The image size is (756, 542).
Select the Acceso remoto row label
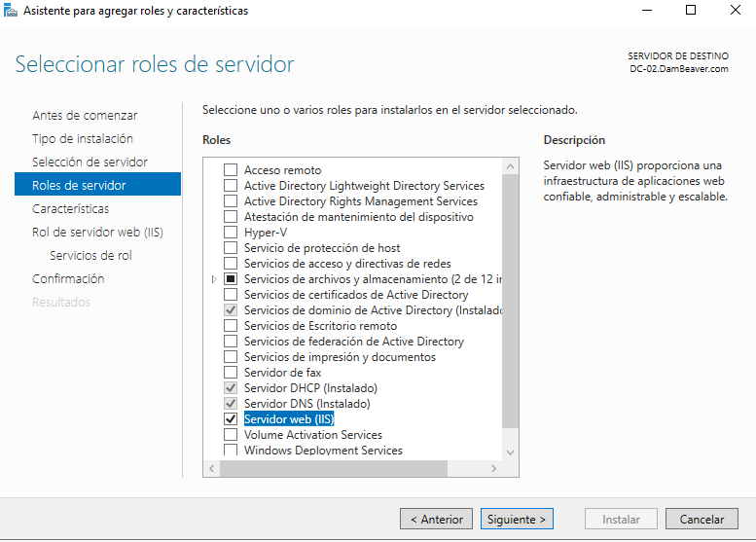pyautogui.click(x=282, y=169)
